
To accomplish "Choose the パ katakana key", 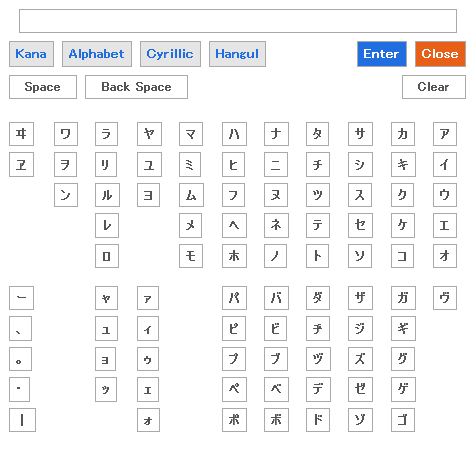I will [234, 298].
